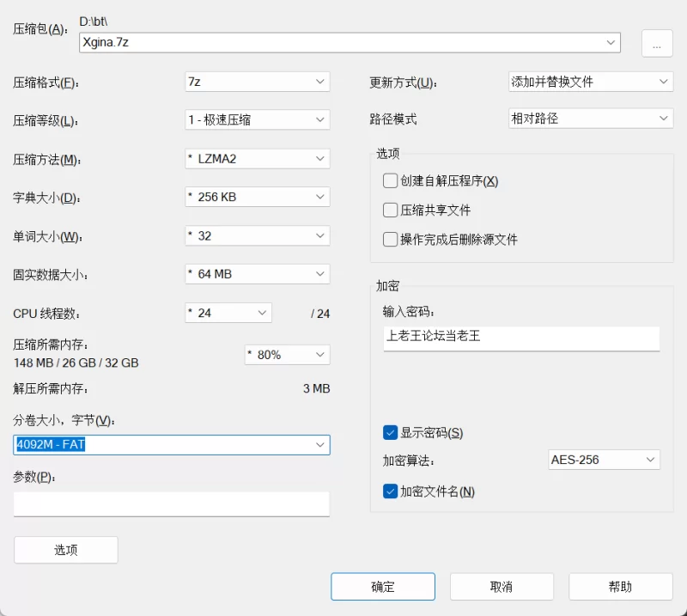
Task: Click the browse "..." button for archive path
Action: [656, 44]
